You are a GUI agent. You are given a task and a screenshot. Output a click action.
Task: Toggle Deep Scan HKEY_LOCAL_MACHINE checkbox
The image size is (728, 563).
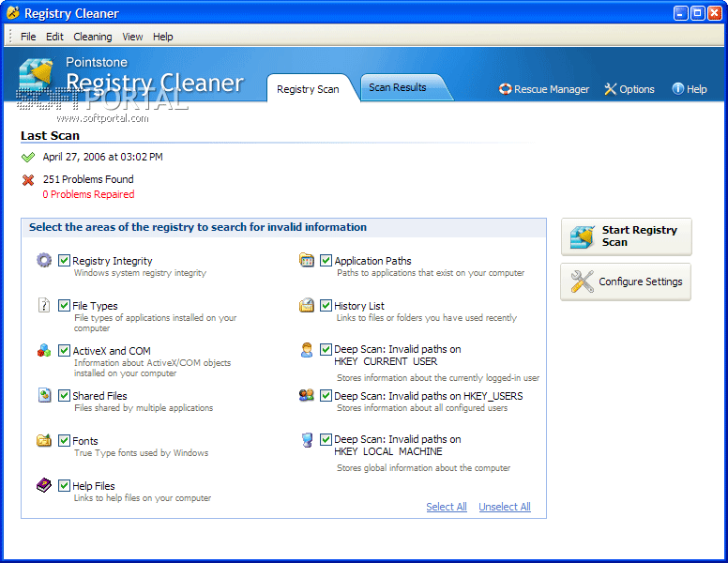click(x=326, y=439)
